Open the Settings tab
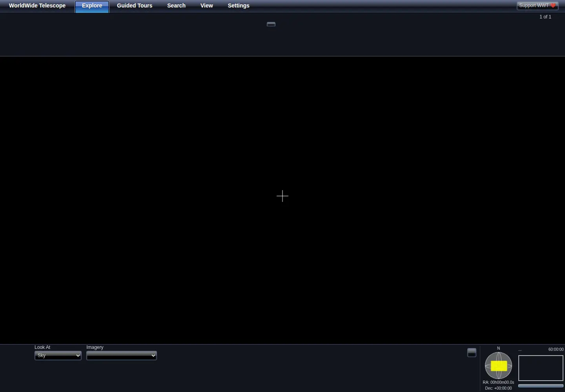This screenshot has height=392, width=565. coord(239,5)
